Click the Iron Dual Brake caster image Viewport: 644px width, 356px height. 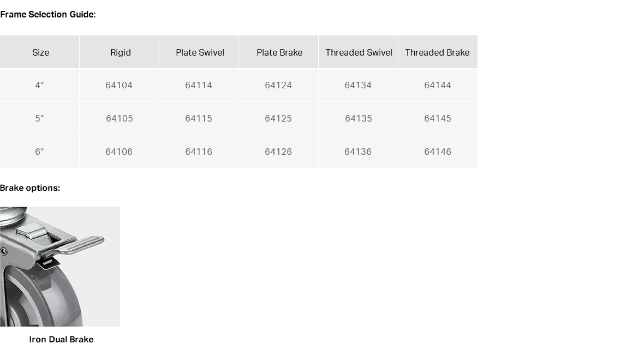click(60, 267)
